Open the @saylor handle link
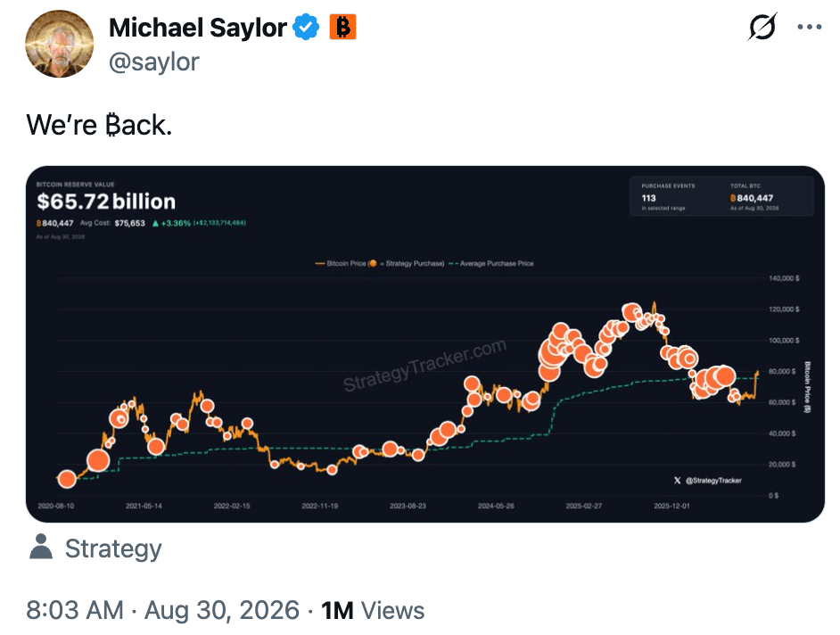Screen dimensions: 840x635 pyautogui.click(x=153, y=62)
